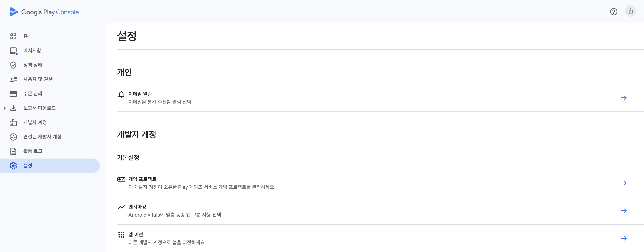Image resolution: width=644 pixels, height=252 pixels.
Task: Click the Google Play Console logo
Action: click(x=44, y=12)
